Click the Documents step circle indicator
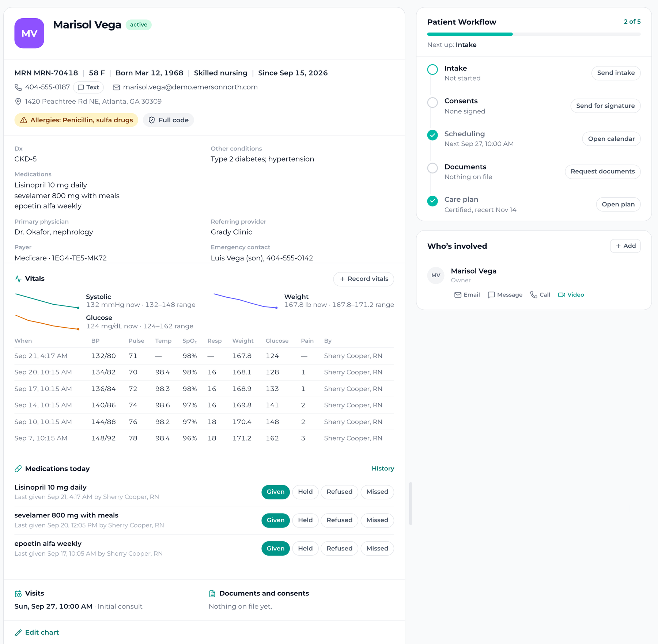The image size is (658, 644). click(x=432, y=168)
